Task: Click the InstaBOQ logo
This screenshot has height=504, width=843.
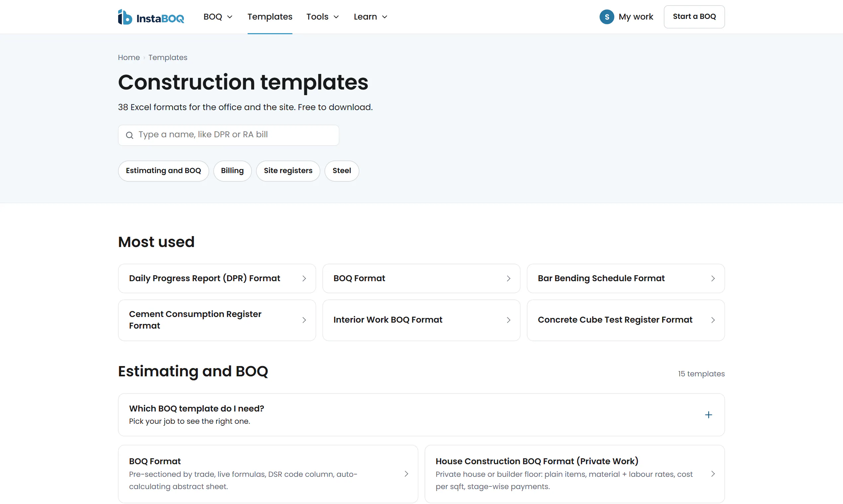Action: click(x=151, y=17)
